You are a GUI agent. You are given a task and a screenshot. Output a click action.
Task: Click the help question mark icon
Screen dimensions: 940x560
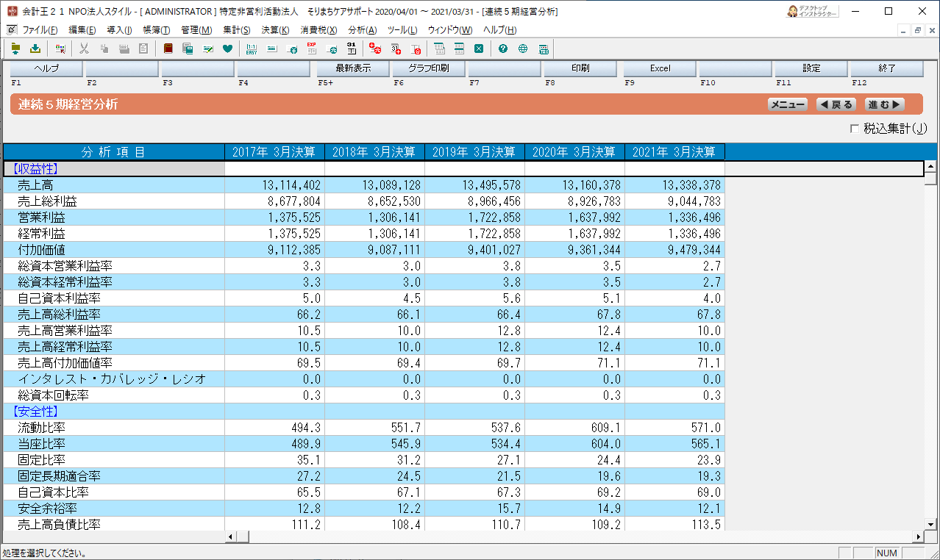click(503, 49)
